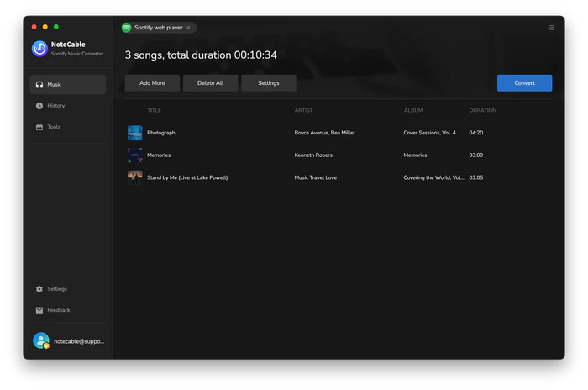Click the switch-source icon beside Spotify web player
588x390 pixels.
click(x=188, y=28)
